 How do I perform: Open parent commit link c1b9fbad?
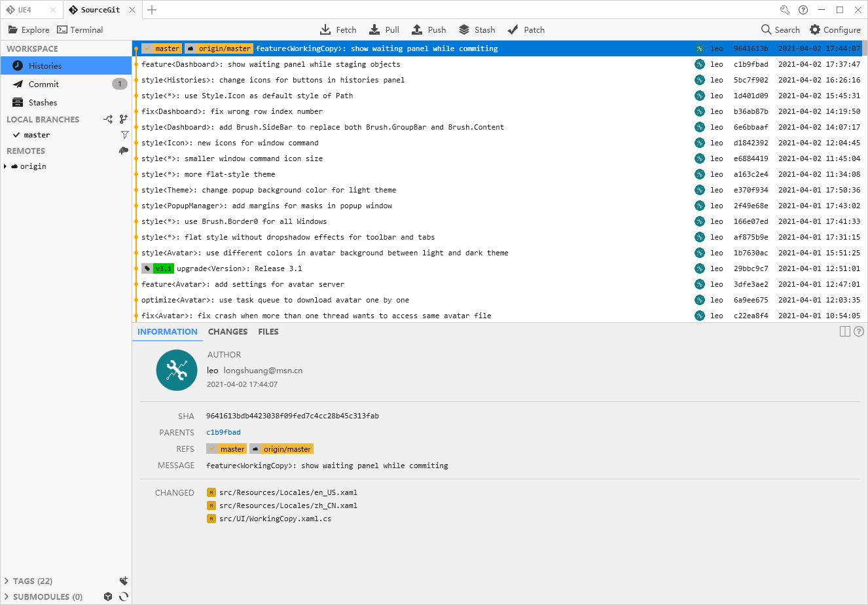coord(223,432)
